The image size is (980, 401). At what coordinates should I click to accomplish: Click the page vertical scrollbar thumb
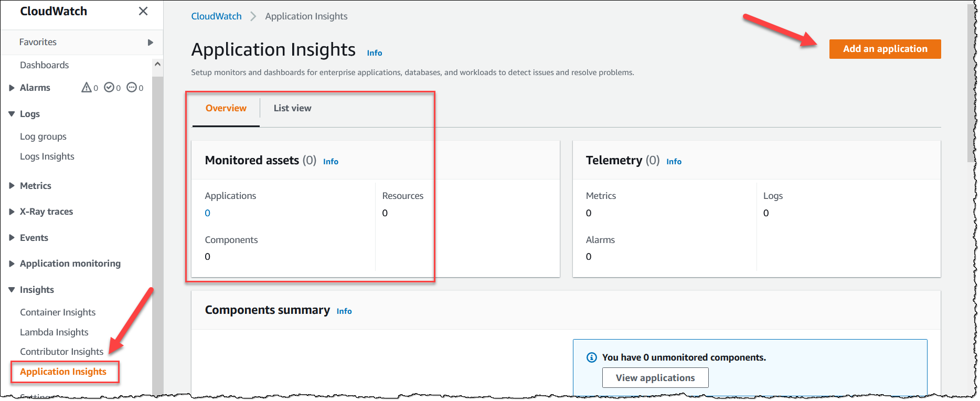(970, 84)
